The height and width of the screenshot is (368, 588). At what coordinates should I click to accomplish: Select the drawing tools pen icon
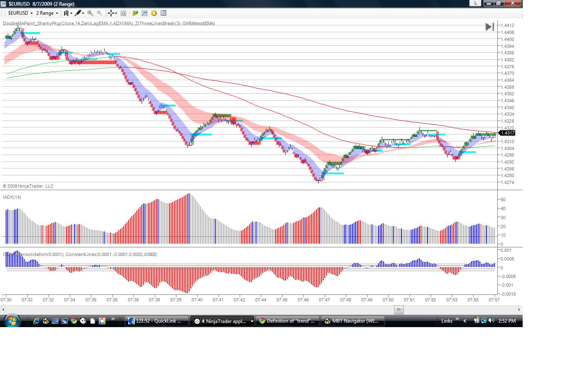click(x=79, y=13)
